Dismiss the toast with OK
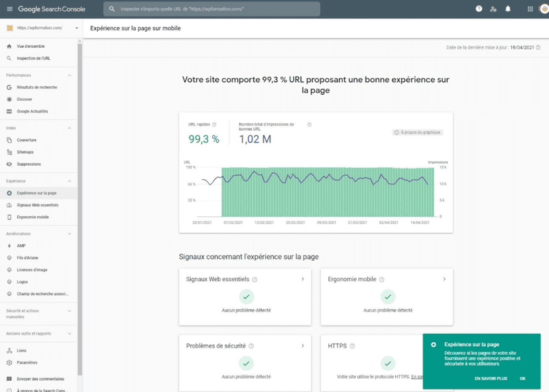This screenshot has width=549, height=392. click(x=522, y=378)
